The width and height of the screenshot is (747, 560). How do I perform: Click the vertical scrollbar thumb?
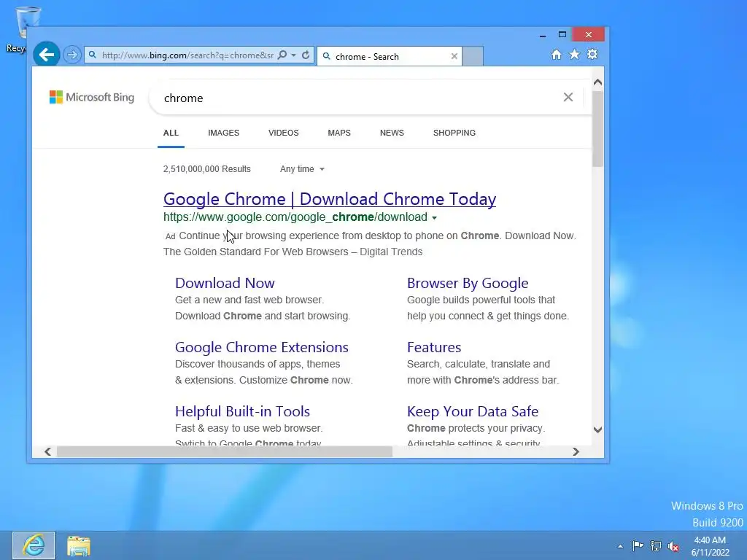tap(598, 128)
